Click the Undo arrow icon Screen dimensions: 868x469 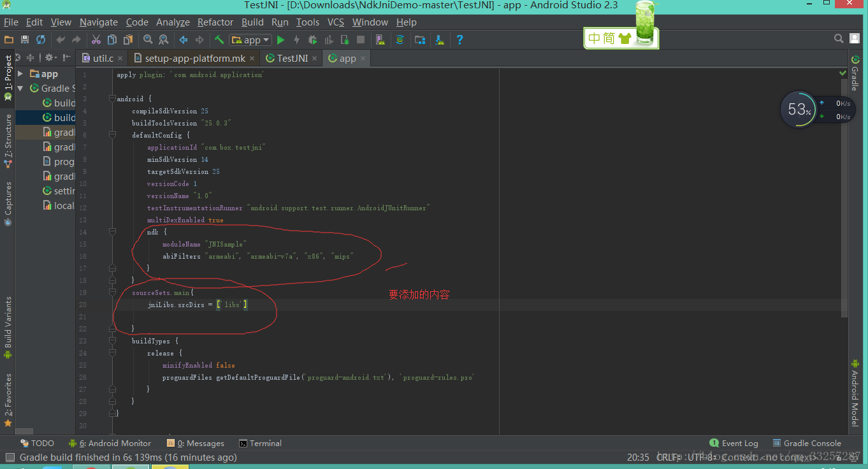tap(61, 40)
